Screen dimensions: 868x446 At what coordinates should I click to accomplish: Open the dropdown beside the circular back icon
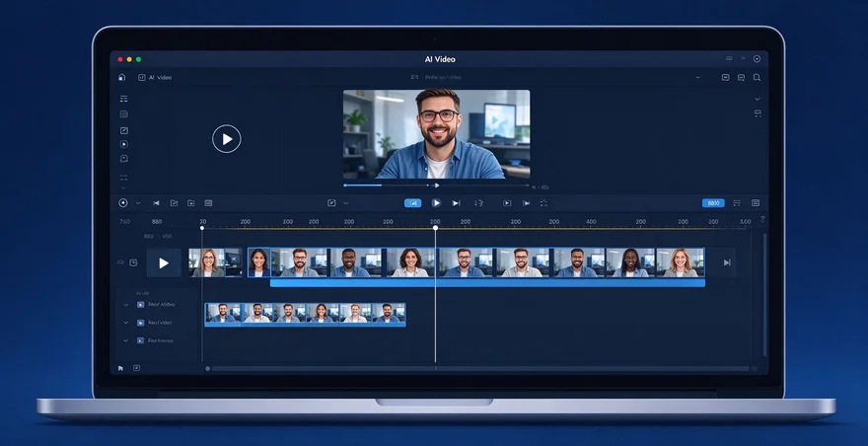(138, 203)
